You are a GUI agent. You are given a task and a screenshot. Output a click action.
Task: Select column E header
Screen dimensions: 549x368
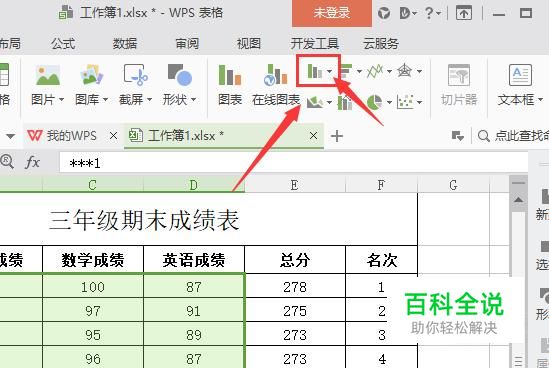[x=295, y=185]
